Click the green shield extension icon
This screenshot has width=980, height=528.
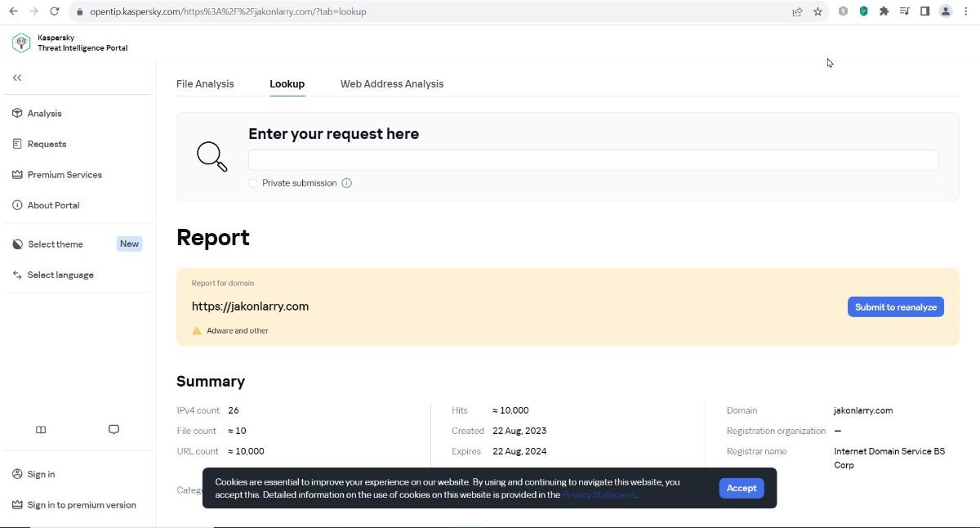[x=863, y=11]
